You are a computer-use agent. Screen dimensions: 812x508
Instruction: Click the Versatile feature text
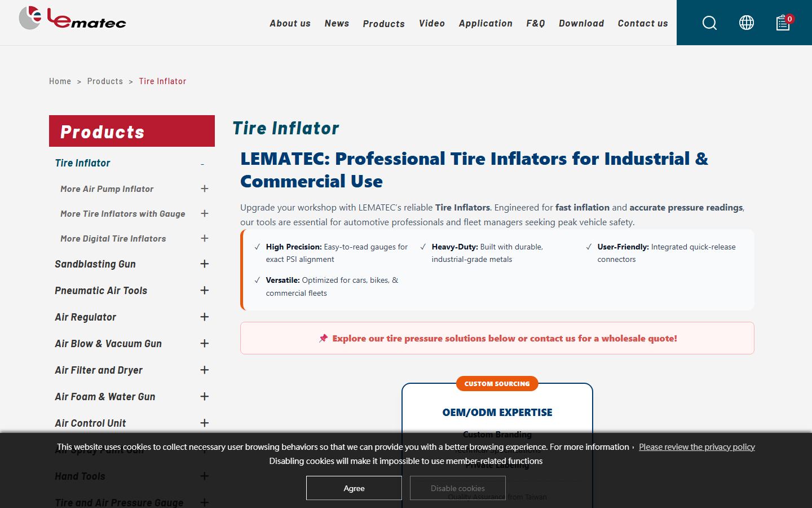tap(332, 286)
